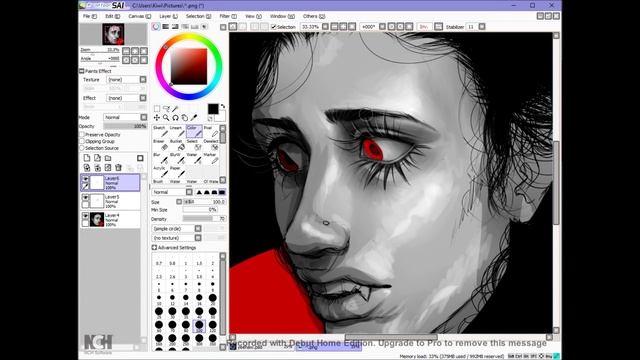
Task: Create a new normal layer
Action: 87,158
